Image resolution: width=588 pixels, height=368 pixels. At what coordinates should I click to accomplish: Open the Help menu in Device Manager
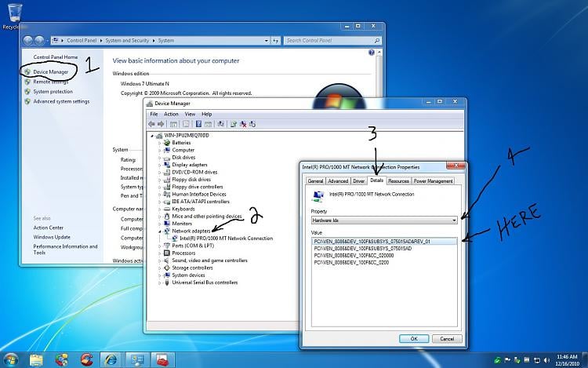coord(207,114)
